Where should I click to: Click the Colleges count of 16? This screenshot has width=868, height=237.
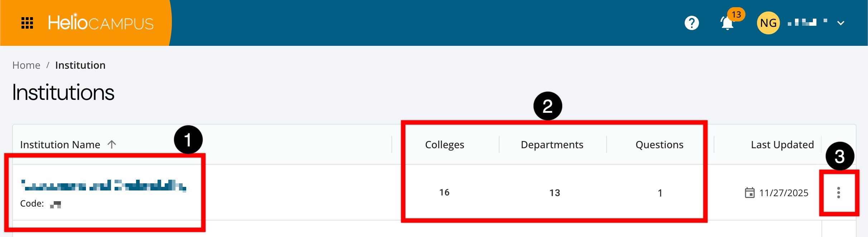point(444,193)
